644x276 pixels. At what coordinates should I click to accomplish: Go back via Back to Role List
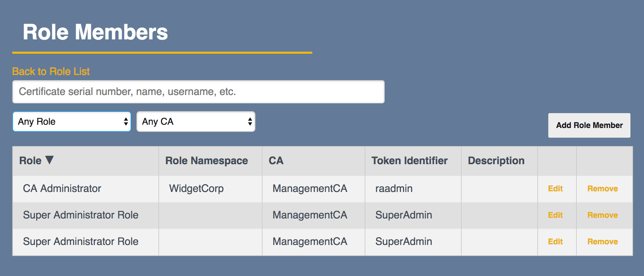51,72
